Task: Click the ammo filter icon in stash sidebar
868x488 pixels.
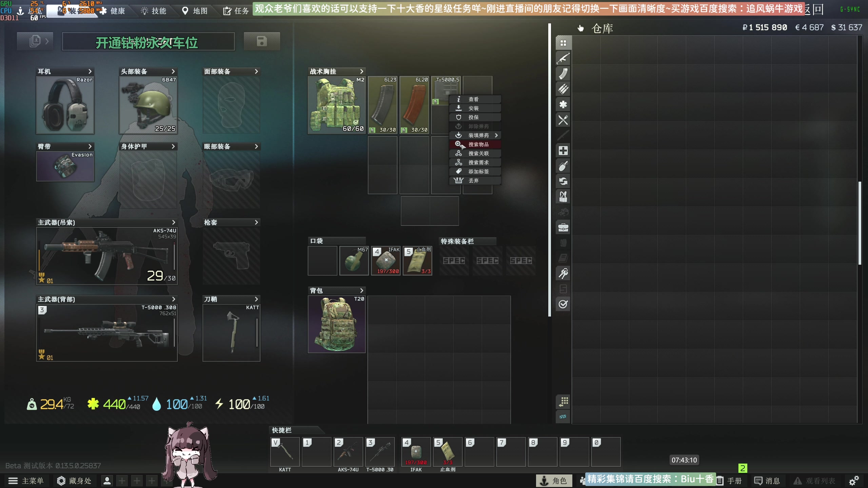Action: [563, 89]
